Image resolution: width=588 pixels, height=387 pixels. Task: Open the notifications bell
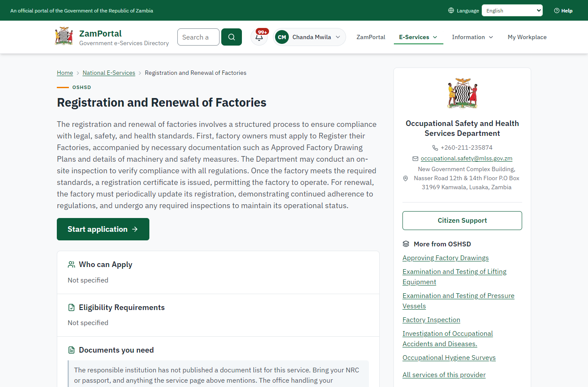[x=259, y=37]
